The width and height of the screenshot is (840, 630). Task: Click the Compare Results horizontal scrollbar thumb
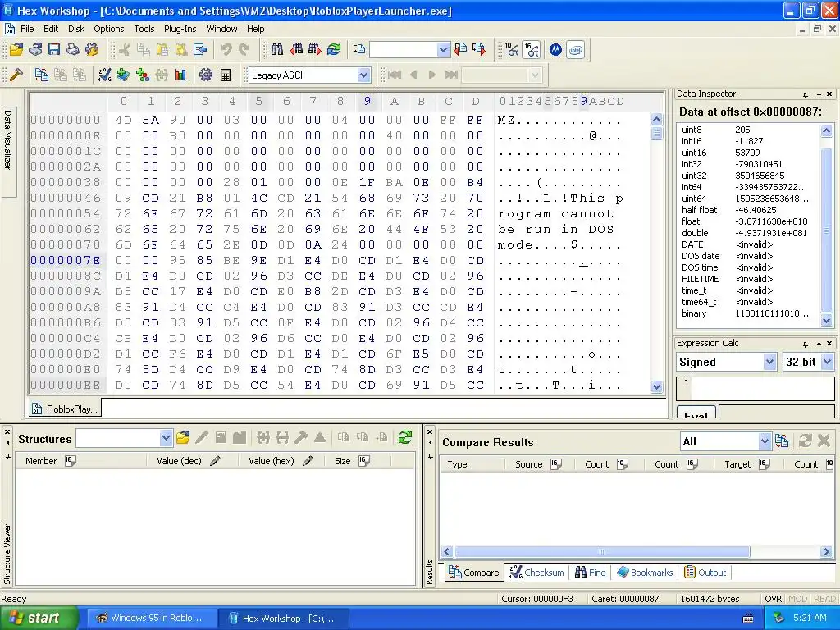click(x=602, y=551)
